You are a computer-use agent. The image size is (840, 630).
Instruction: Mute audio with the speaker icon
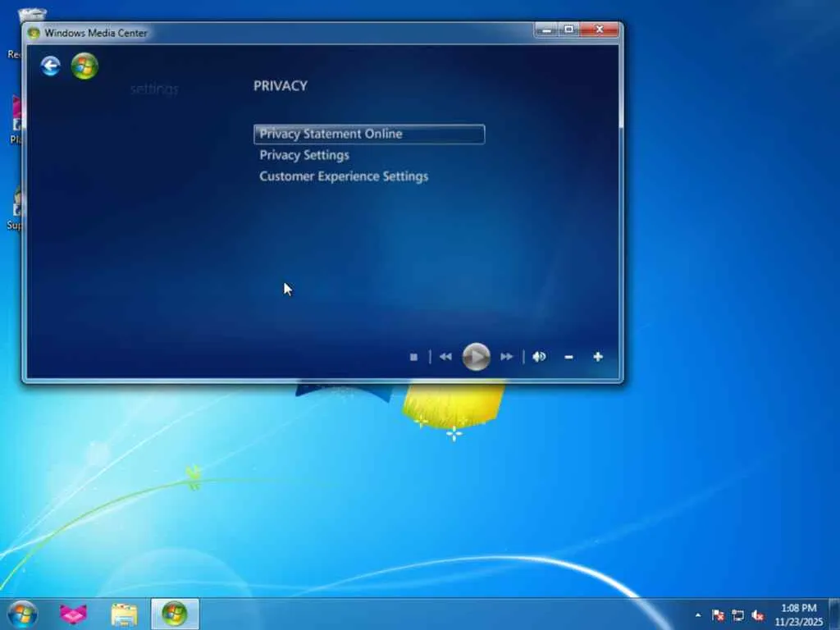click(x=539, y=357)
